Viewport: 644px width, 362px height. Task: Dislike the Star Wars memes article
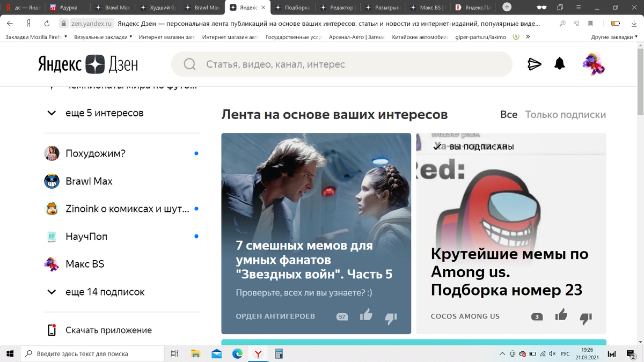tap(391, 317)
